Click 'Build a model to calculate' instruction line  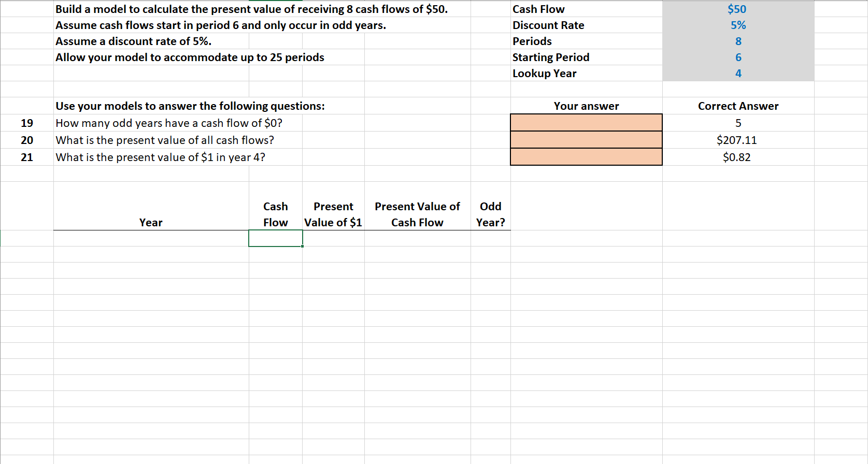click(251, 9)
